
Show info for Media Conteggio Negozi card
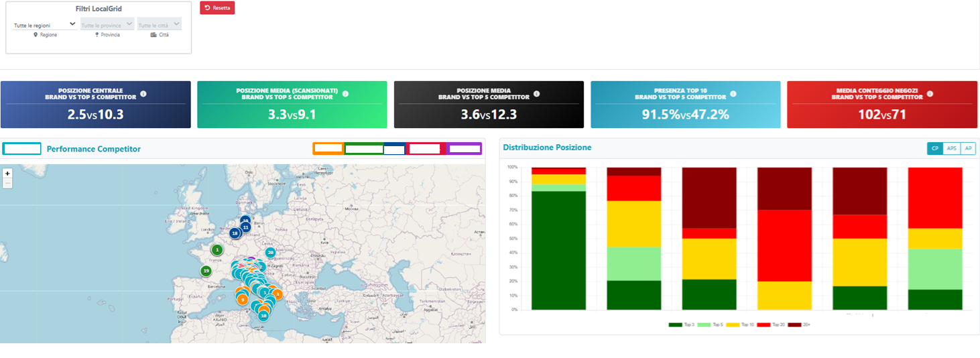(930, 94)
